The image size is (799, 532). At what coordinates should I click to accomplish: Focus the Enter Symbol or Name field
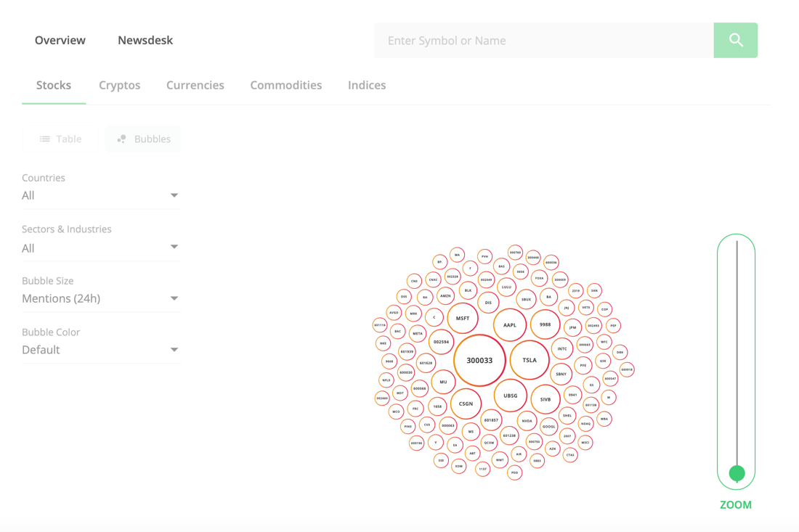coord(544,40)
